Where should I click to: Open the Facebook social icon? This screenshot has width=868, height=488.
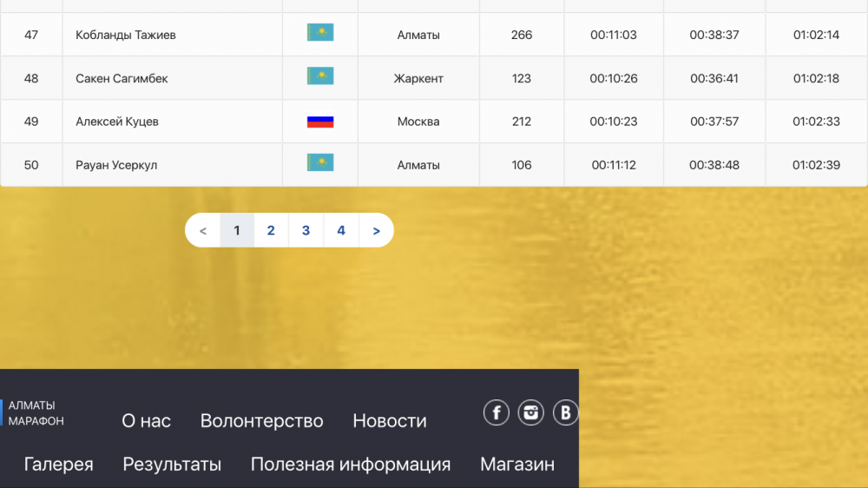[496, 412]
